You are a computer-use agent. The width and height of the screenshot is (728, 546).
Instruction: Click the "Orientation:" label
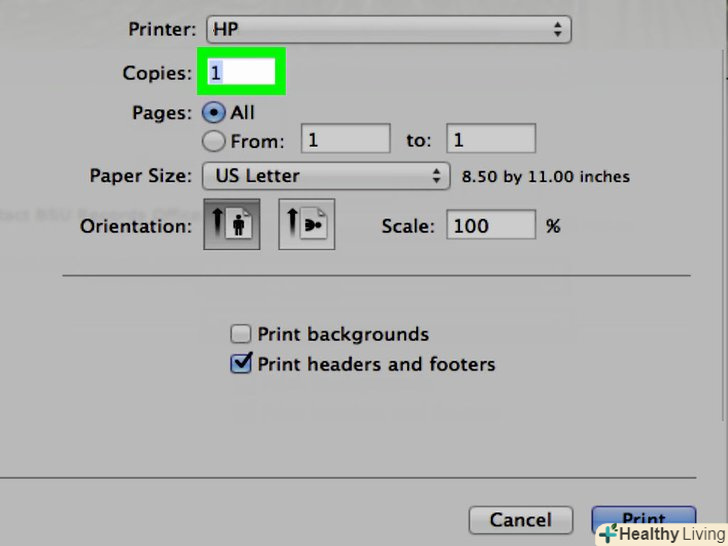136,226
